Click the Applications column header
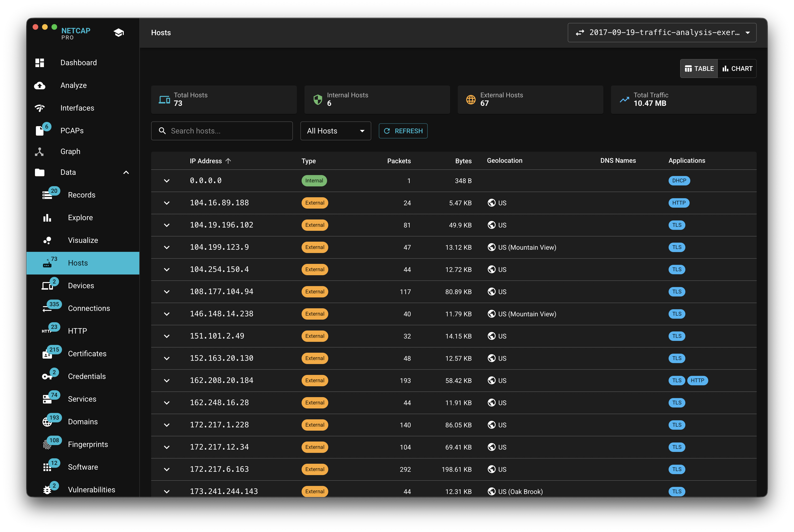Screen dimensions: 794x532 (x=687, y=160)
